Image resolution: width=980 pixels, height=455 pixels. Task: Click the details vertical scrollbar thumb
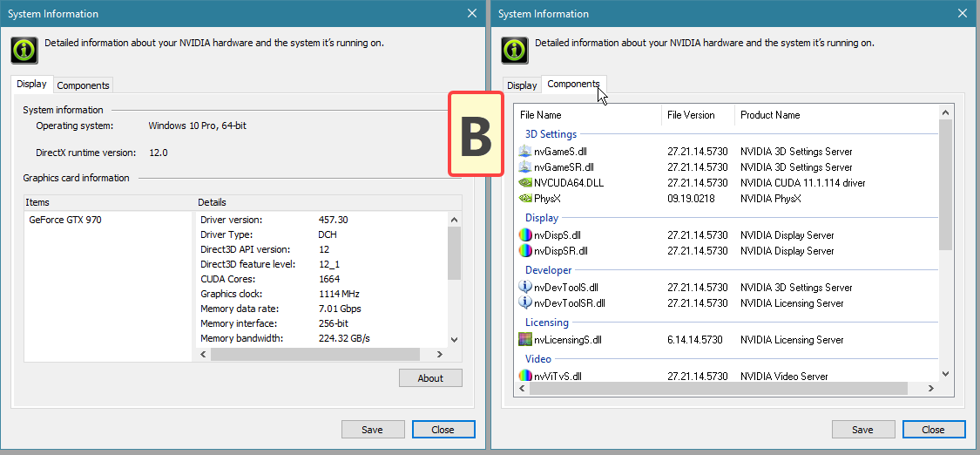455,253
